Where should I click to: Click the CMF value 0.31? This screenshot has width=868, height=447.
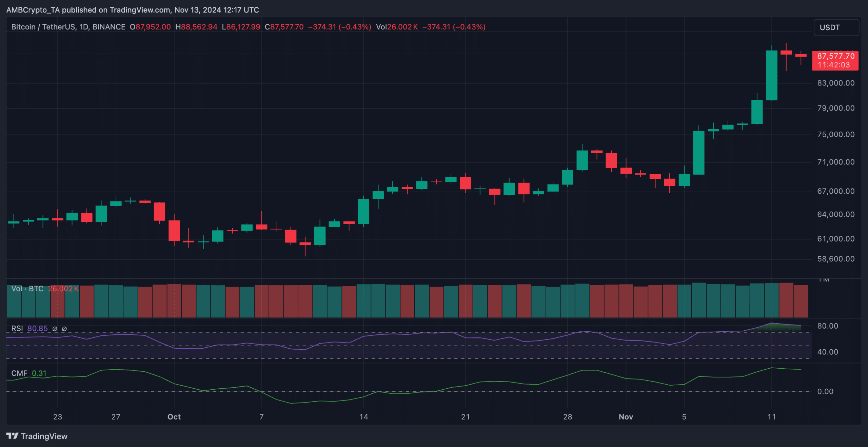click(x=39, y=373)
